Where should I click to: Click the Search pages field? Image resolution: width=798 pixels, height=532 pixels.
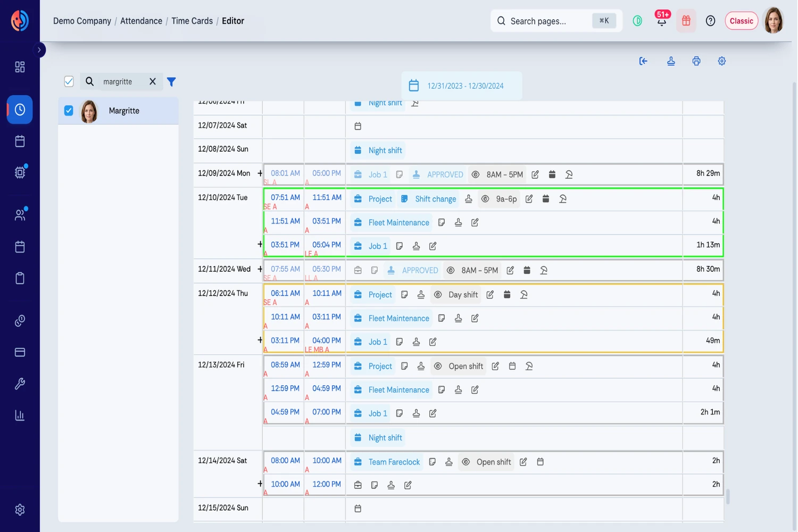click(556, 21)
